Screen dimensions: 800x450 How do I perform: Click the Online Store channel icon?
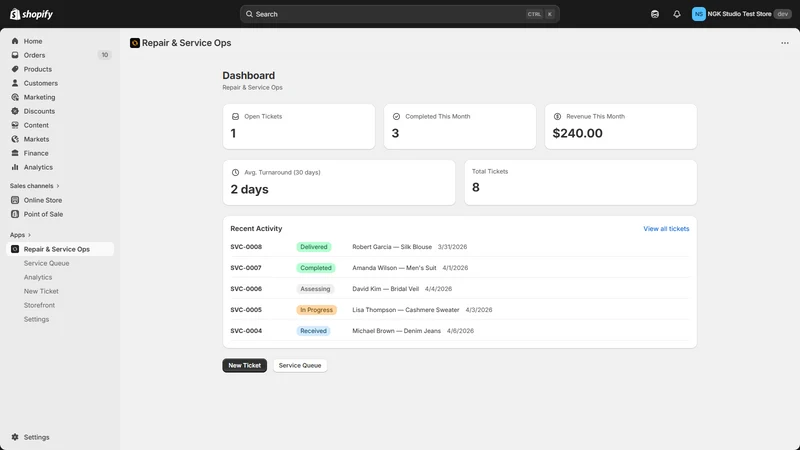click(x=15, y=200)
